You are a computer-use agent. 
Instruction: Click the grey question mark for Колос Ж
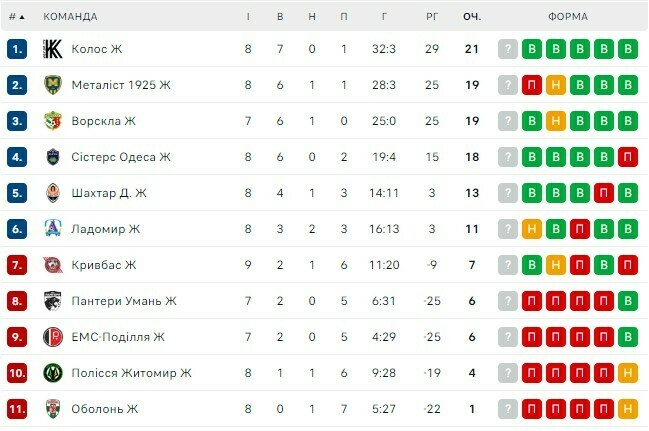[x=508, y=49]
